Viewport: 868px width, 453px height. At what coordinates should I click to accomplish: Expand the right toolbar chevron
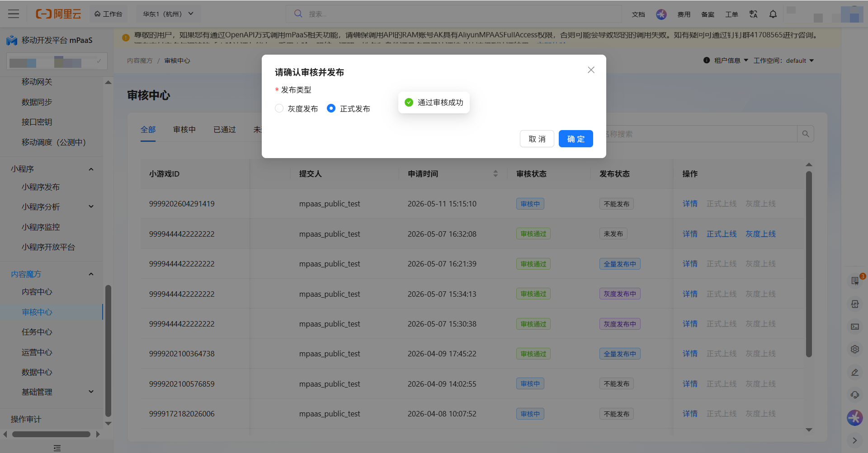point(855,440)
